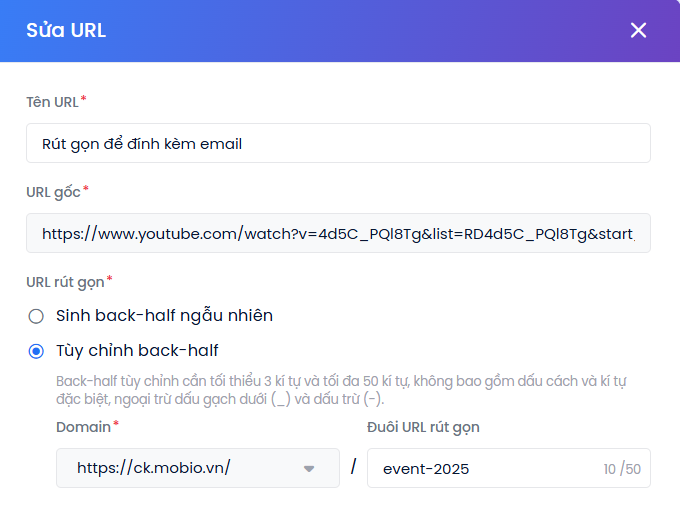Click the 10/50 character counter
The height and width of the screenshot is (521, 680).
tap(622, 469)
